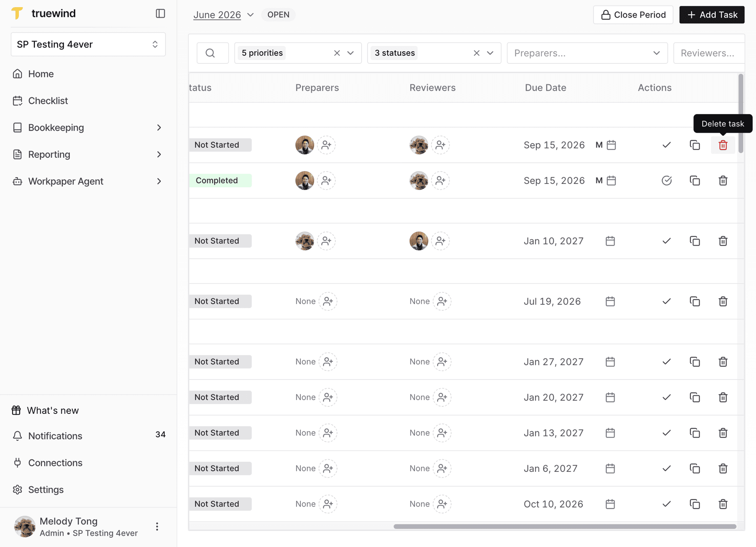Add preparer to Jul 19, 2026 task
The width and height of the screenshot is (756, 547).
[x=328, y=301]
